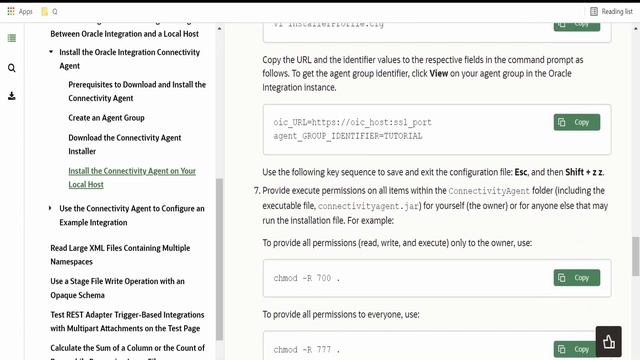Open Calculate the Sum of a Column topic
The width and height of the screenshot is (640, 360).
click(128, 348)
